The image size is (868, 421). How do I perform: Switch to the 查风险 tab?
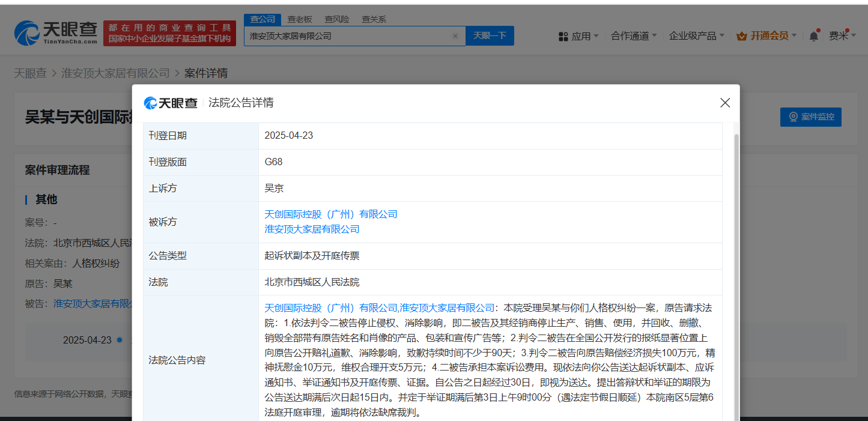pos(336,19)
